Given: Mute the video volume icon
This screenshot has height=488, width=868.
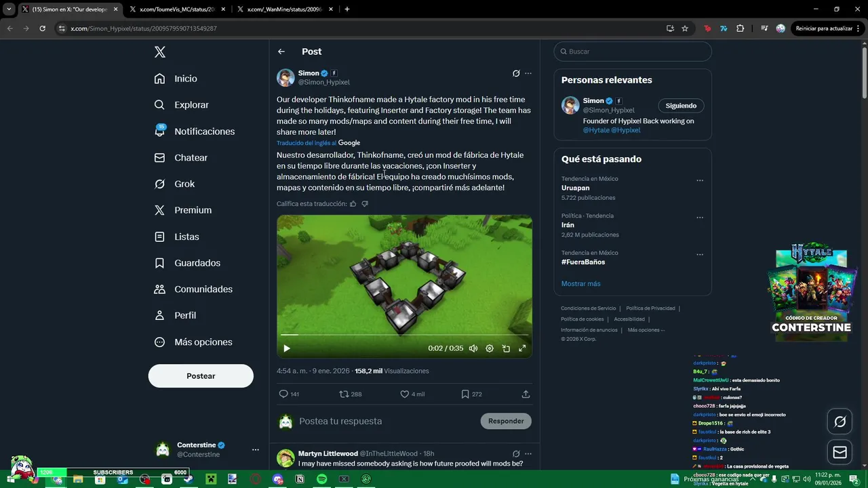Looking at the screenshot, I should click(x=473, y=348).
